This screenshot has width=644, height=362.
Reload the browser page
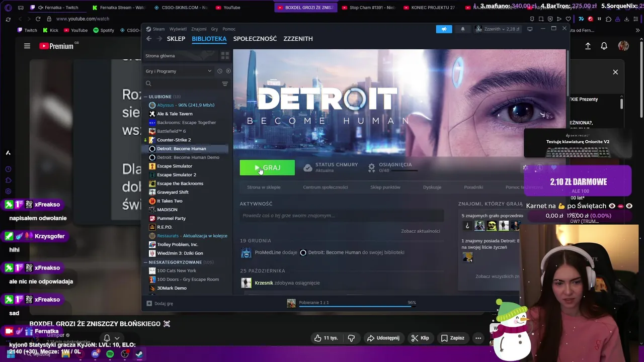pyautogui.click(x=38, y=19)
